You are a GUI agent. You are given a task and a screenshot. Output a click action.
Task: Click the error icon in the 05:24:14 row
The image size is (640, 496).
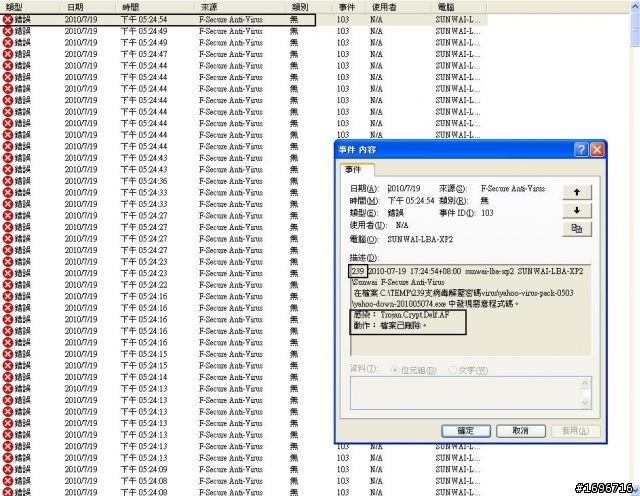[8, 377]
